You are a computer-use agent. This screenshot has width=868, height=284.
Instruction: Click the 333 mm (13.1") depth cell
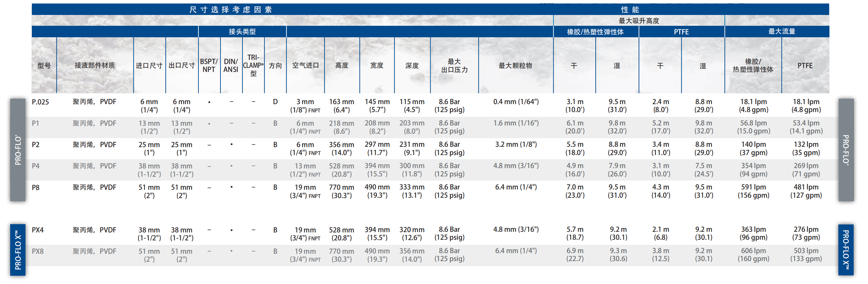pos(412,191)
